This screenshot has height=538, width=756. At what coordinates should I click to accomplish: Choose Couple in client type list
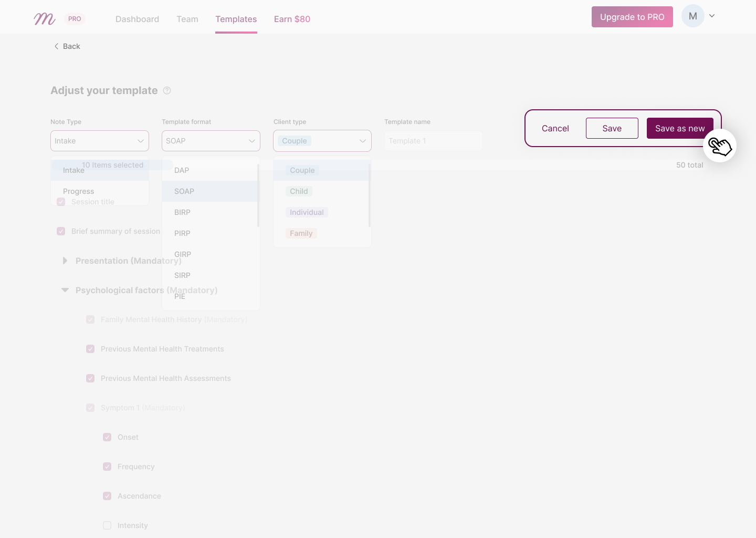point(302,170)
